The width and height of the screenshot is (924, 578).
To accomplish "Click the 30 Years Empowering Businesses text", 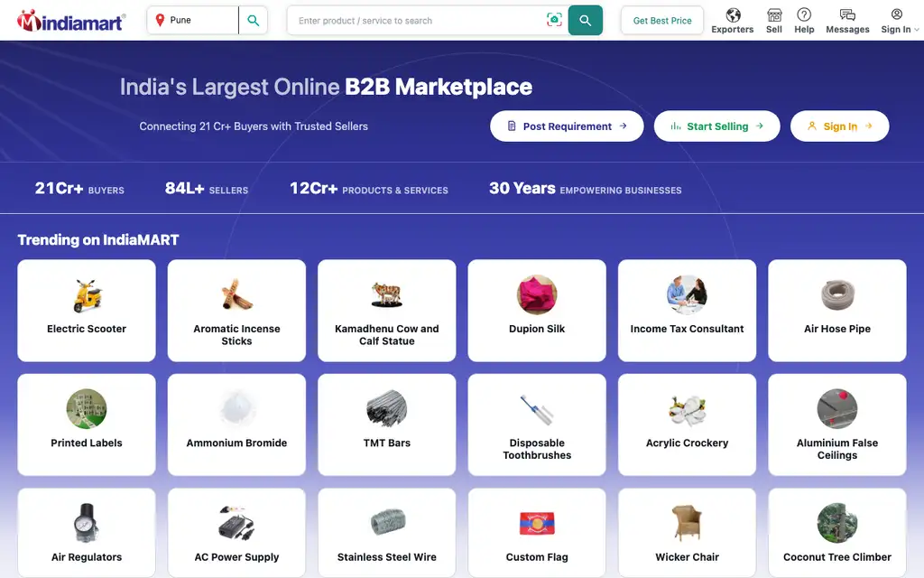I will click(x=585, y=189).
